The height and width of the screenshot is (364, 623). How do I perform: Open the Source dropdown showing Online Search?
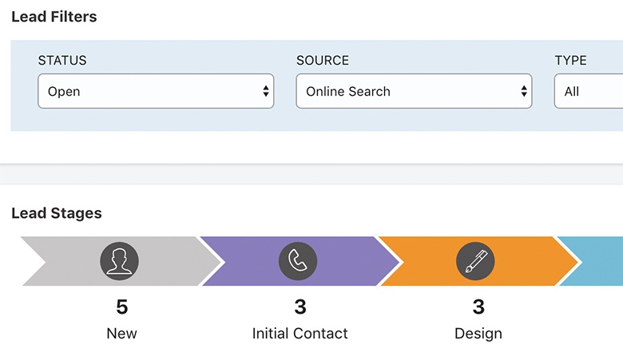414,92
